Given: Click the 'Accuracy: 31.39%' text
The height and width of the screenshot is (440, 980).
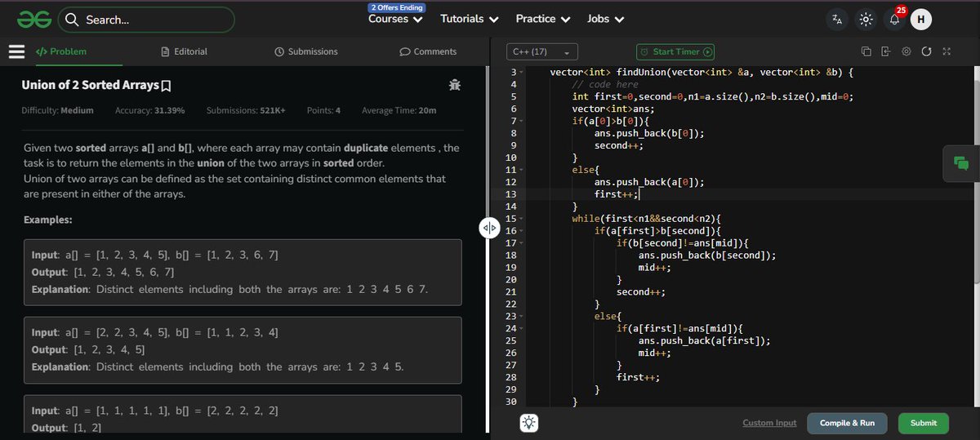Looking at the screenshot, I should [149, 110].
